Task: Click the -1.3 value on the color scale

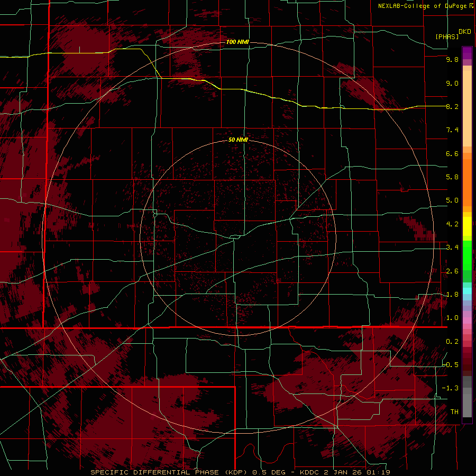Action: [x=451, y=388]
